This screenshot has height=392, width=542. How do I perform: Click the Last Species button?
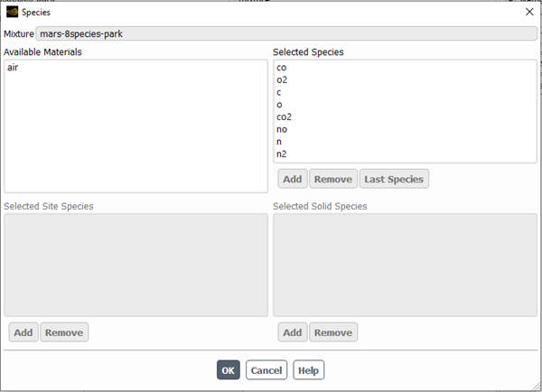point(393,179)
